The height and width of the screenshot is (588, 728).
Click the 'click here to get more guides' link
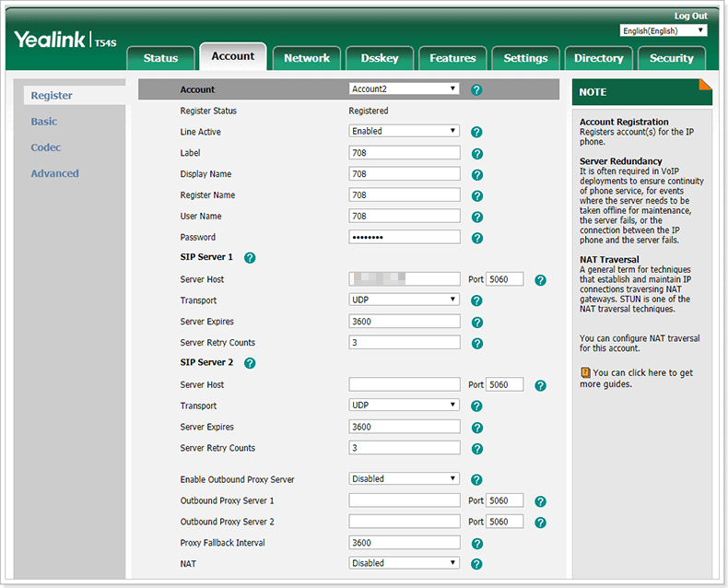click(x=636, y=378)
